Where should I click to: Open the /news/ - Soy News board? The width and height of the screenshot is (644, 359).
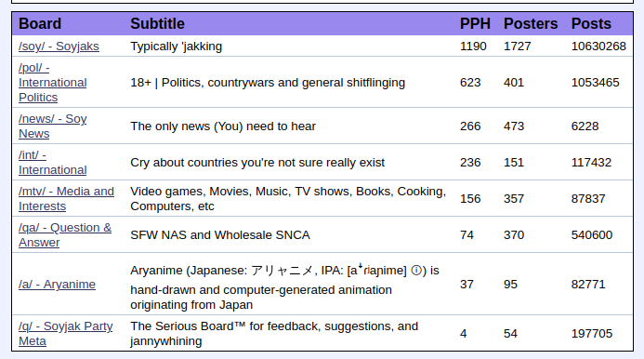click(53, 126)
